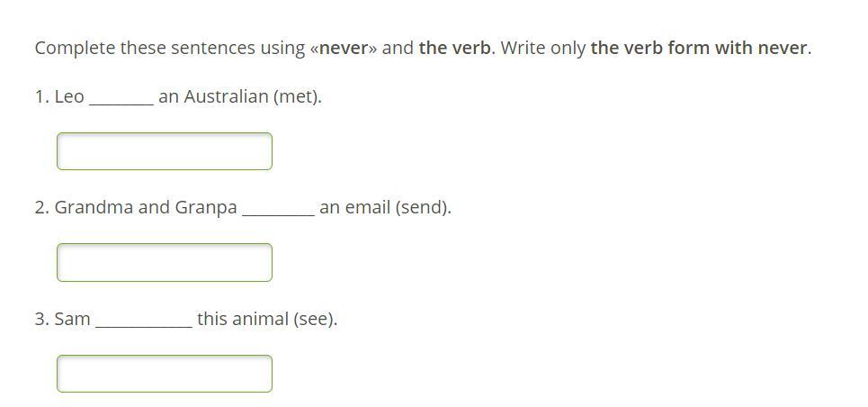
Task: Click the hint word (send)
Action: click(x=422, y=208)
